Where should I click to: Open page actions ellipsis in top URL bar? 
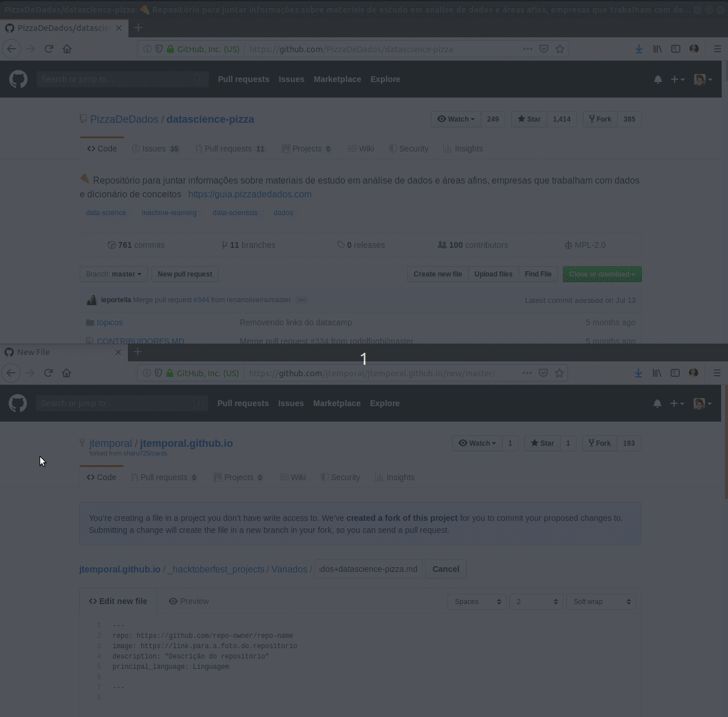(528, 49)
